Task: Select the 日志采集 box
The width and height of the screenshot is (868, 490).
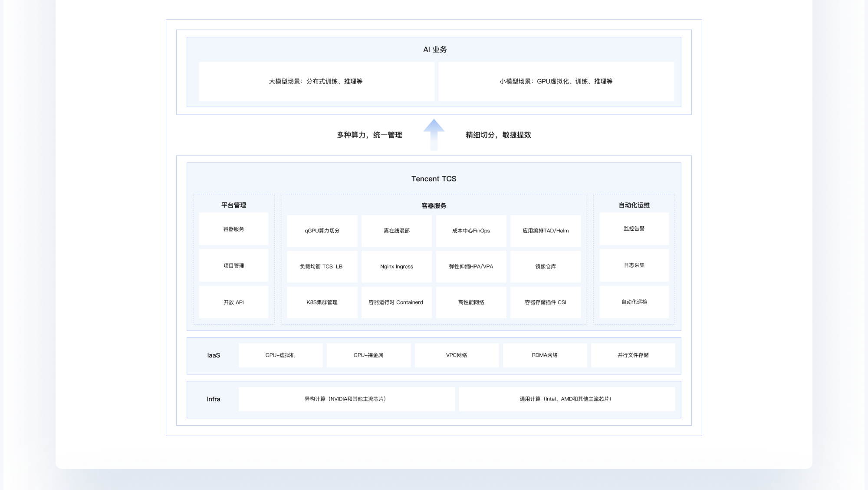Action: coord(634,265)
